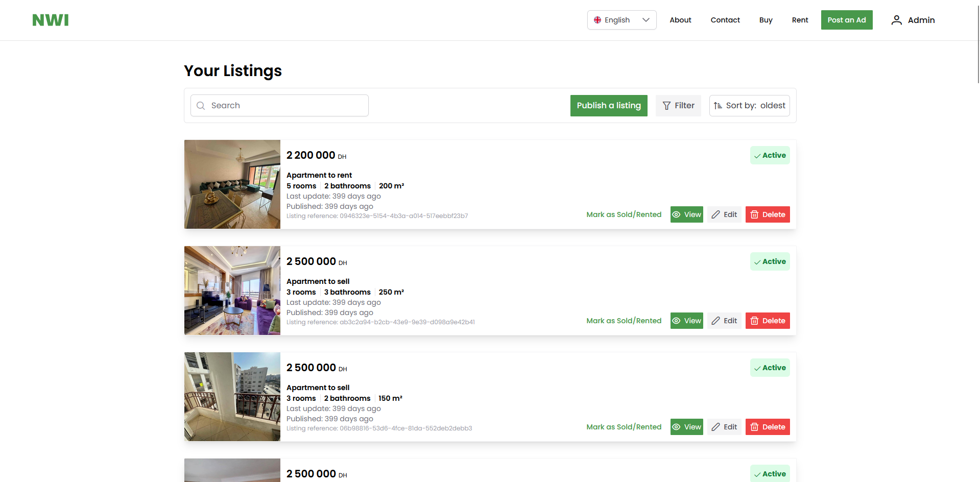Mark the 2 200 000 DH apartment as Sold/Rented

[x=624, y=214]
